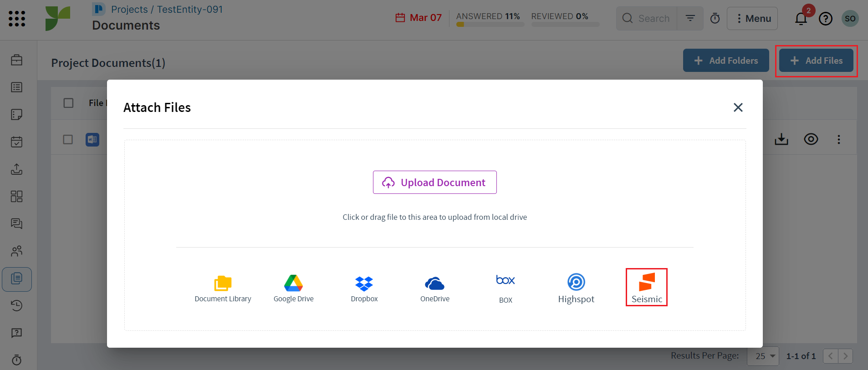The image size is (868, 370).
Task: Open the upload tray sidebar icon
Action: pos(17,169)
